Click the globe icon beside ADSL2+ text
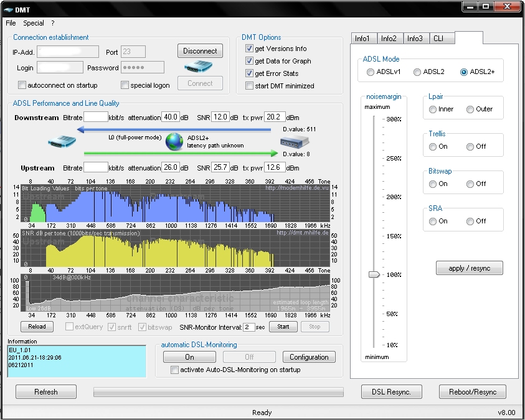Screen dimensions: 525x420 point(174,142)
